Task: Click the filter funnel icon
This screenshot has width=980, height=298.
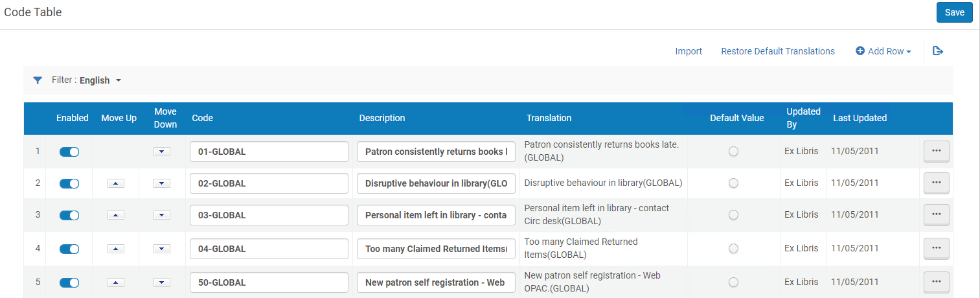Action: point(38,80)
